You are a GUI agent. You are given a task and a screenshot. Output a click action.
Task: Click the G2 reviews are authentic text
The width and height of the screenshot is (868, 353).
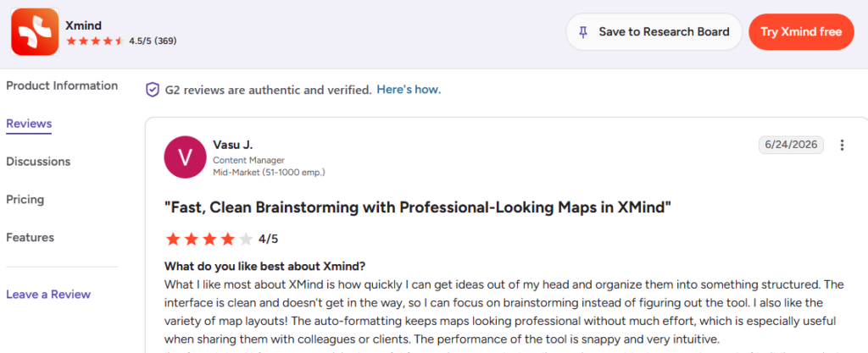pyautogui.click(x=268, y=90)
